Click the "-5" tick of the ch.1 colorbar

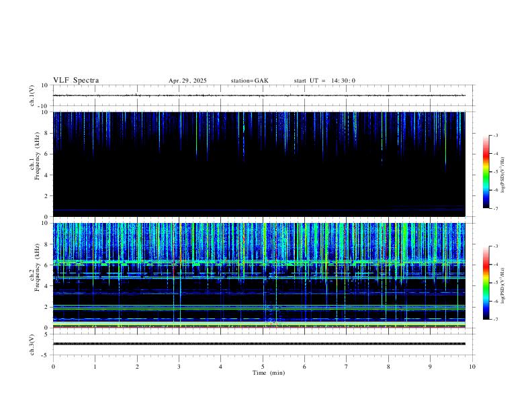(x=495, y=172)
